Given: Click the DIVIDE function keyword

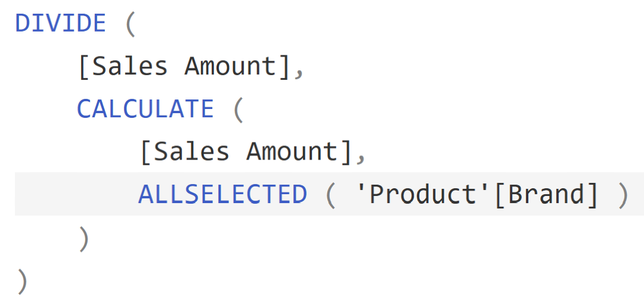Looking at the screenshot, I should coord(60,24).
